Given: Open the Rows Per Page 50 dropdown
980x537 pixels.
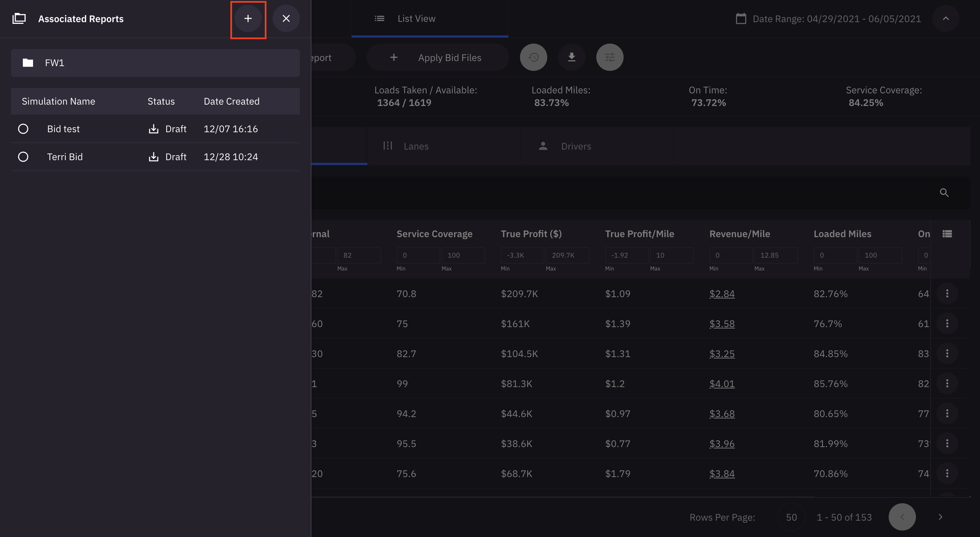Looking at the screenshot, I should (791, 517).
